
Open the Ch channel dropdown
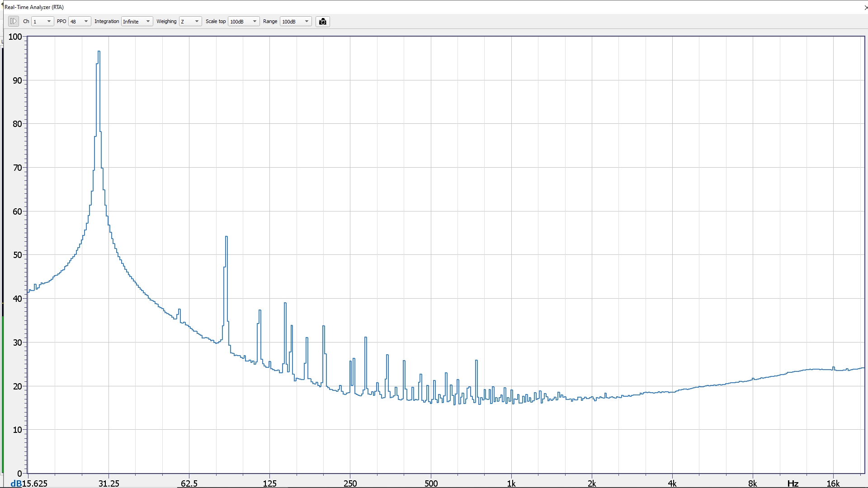coord(42,22)
